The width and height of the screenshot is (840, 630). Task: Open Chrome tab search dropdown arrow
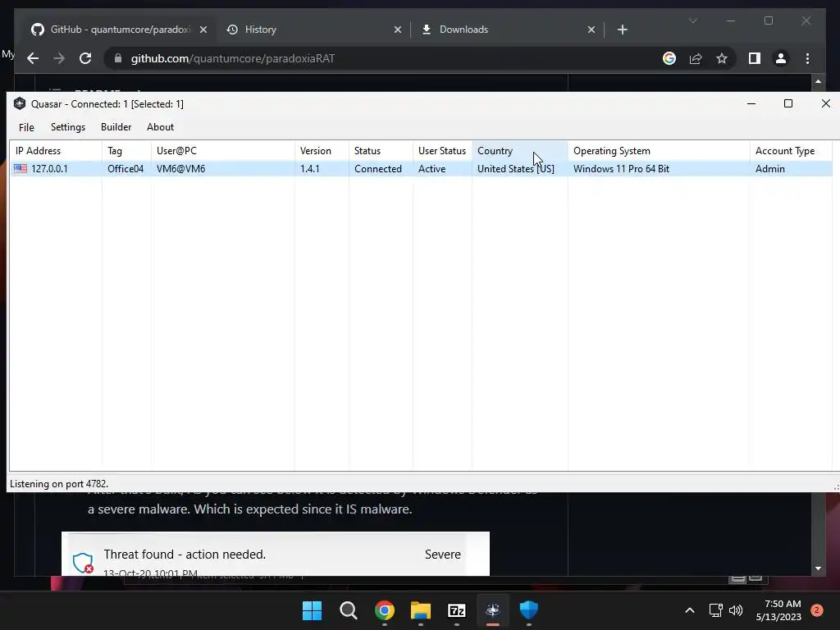692,21
